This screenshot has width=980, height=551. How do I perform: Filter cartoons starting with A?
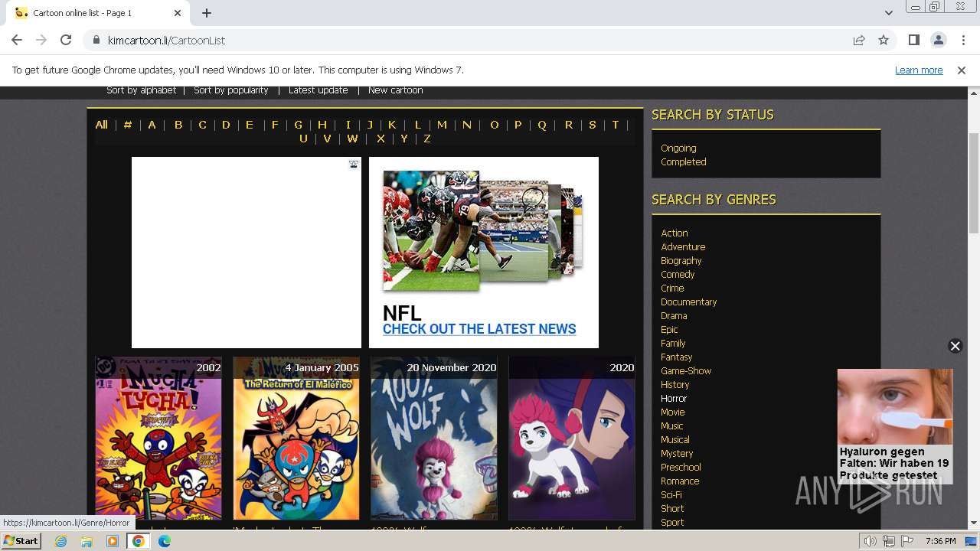[x=152, y=125]
